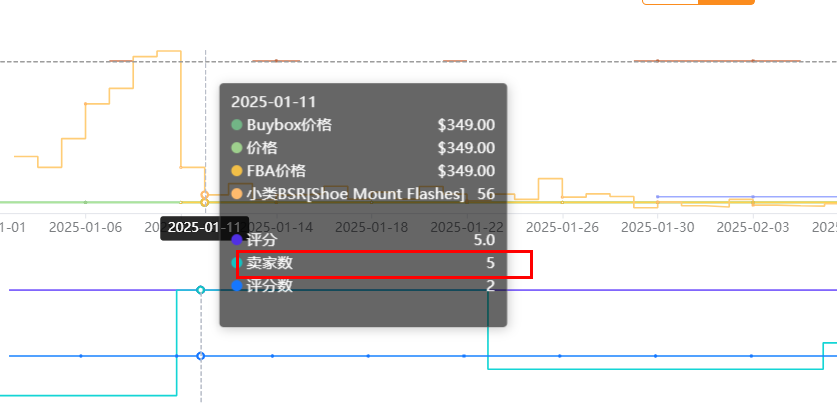Screen dimensions: 837x404
Task: Click the highlighted blue 评分数 point at 2025-01-11
Action: (201, 356)
